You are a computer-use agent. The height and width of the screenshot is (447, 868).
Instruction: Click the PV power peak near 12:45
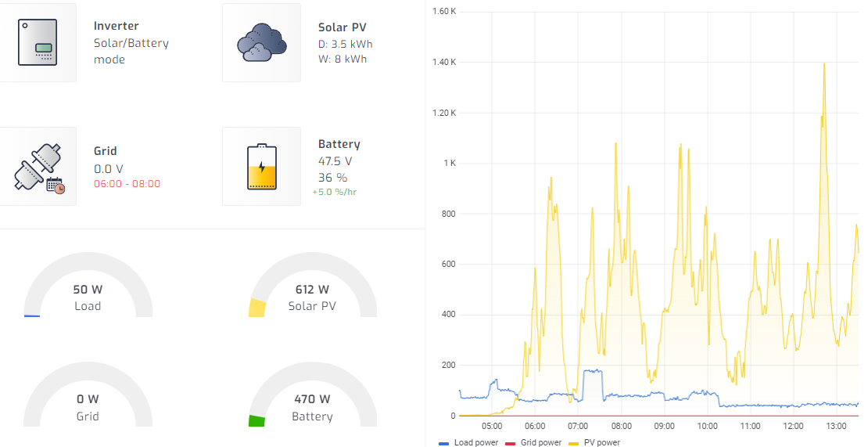click(824, 64)
